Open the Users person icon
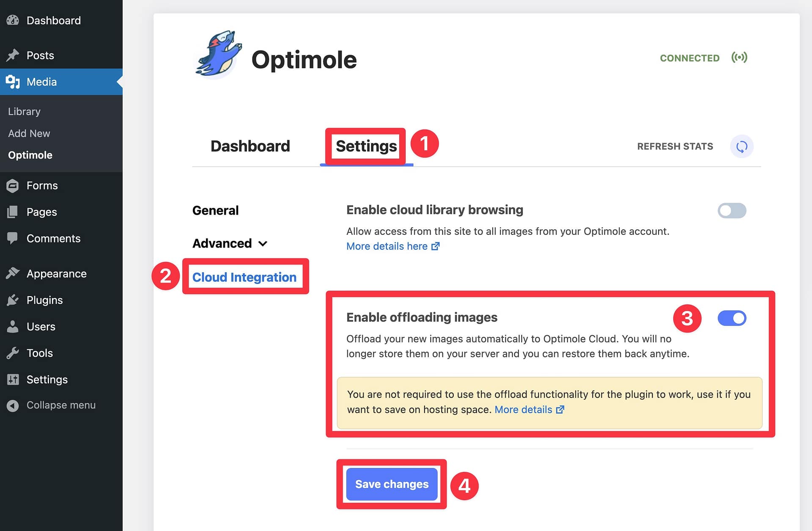Viewport: 812px width, 531px height. pyautogui.click(x=13, y=326)
